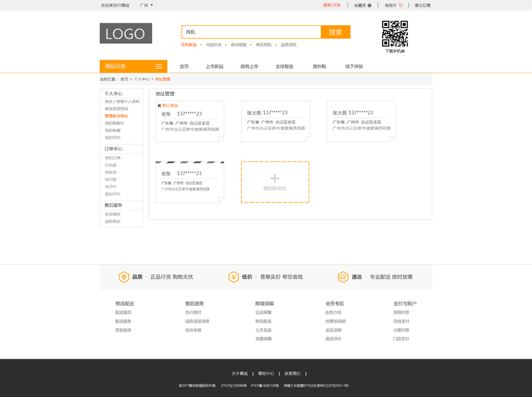The width and height of the screenshot is (532, 397).
Task: Select the selected striped-top 老张 address card
Action: point(190,182)
